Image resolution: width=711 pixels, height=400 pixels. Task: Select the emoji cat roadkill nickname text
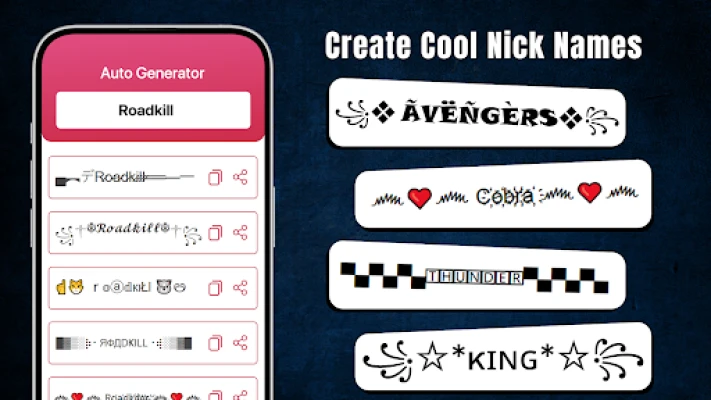(x=121, y=287)
